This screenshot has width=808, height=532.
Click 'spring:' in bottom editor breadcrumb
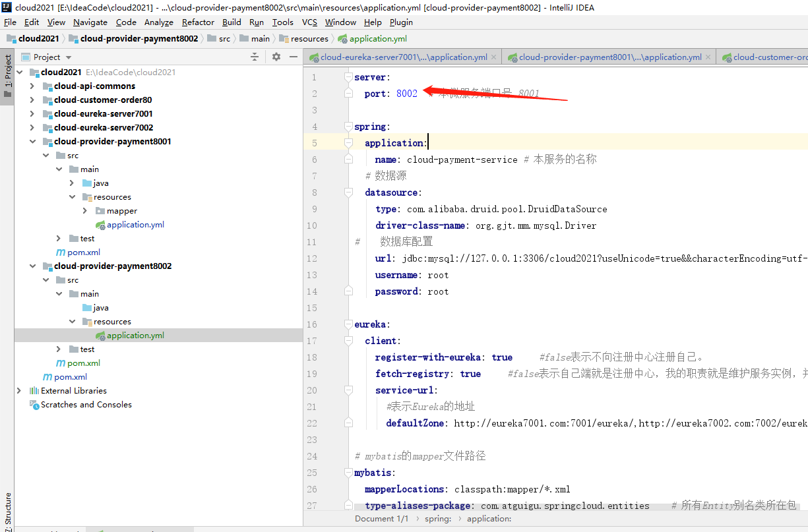pyautogui.click(x=439, y=519)
